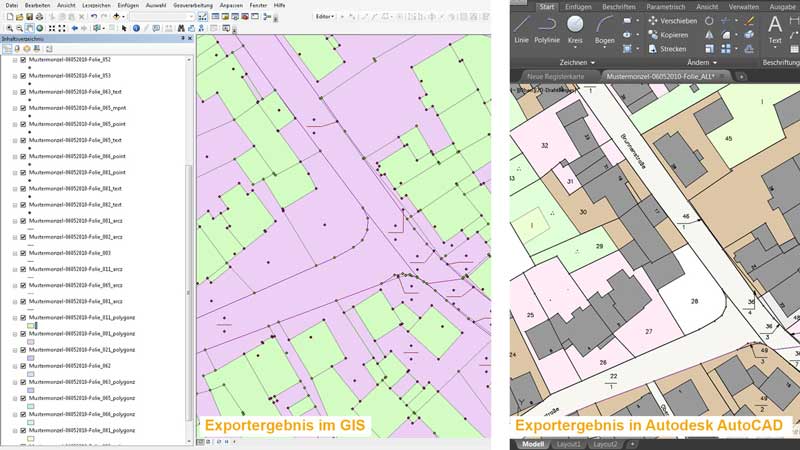Open the Neue Registerkarte file tab
Viewport: 800px width, 450px height.
coord(555,77)
